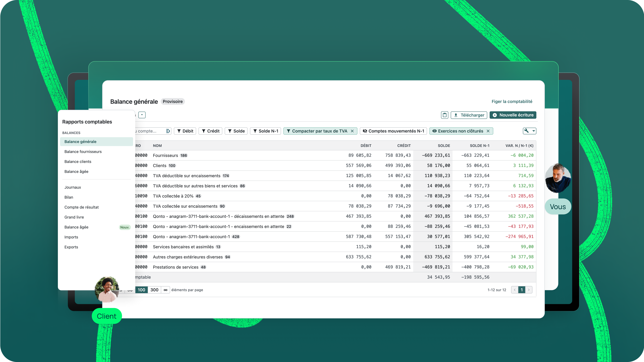Viewport: 644px width, 362px height.
Task: Toggle the Exercices non clôturés eye filter
Action: tap(458, 131)
